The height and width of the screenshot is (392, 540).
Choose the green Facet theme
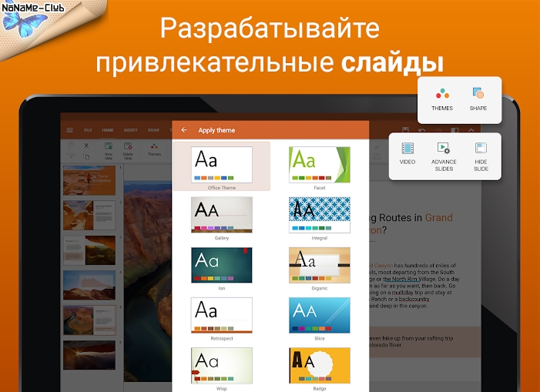319,164
